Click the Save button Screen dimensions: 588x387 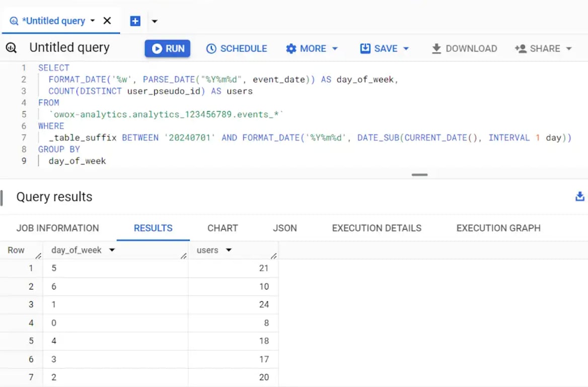(x=379, y=48)
